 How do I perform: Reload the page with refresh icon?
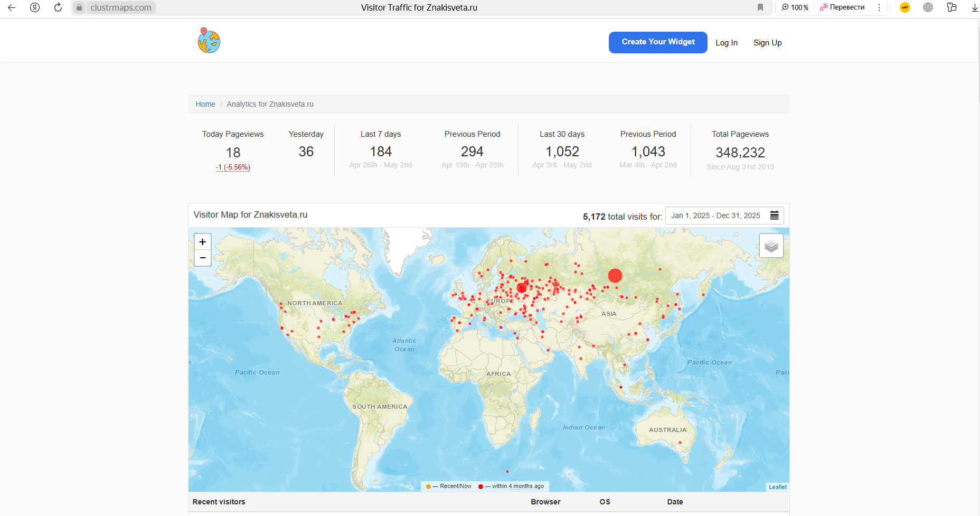[x=58, y=7]
